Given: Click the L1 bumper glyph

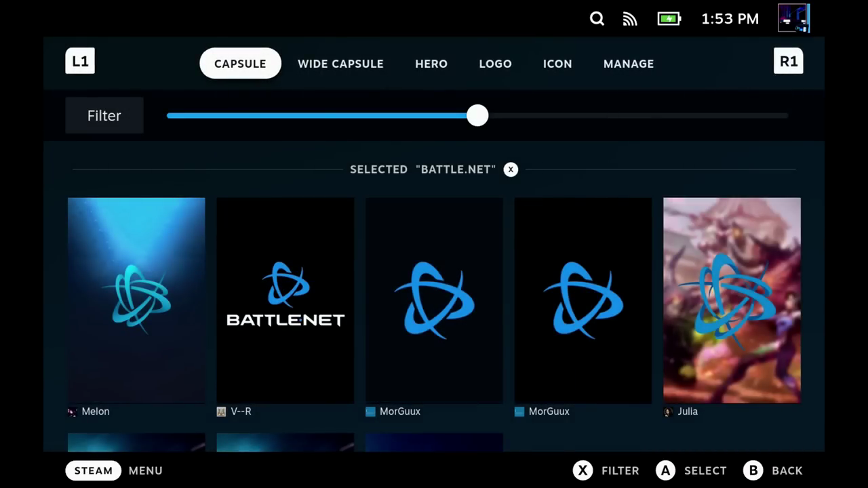Looking at the screenshot, I should [x=80, y=61].
